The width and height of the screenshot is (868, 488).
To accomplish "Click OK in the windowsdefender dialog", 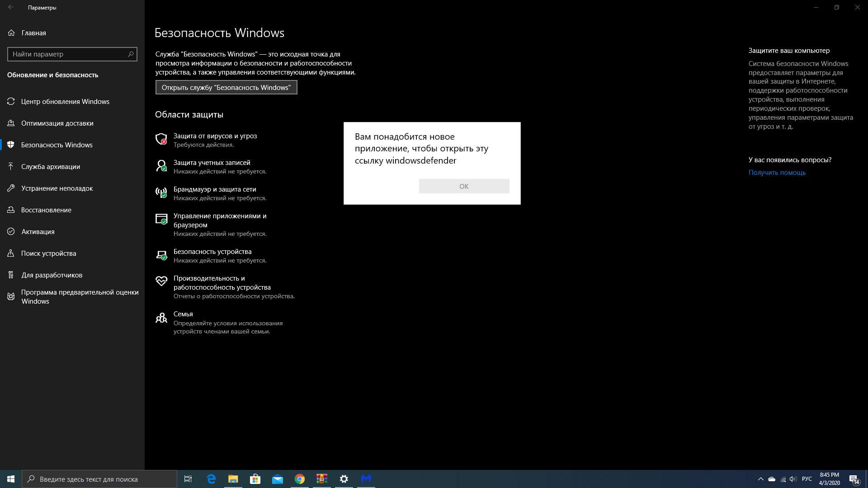I will click(464, 186).
